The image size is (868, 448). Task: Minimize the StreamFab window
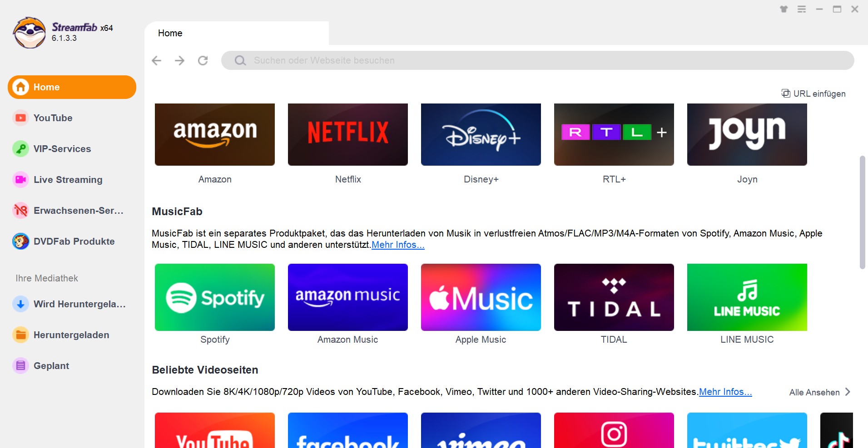pyautogui.click(x=819, y=9)
